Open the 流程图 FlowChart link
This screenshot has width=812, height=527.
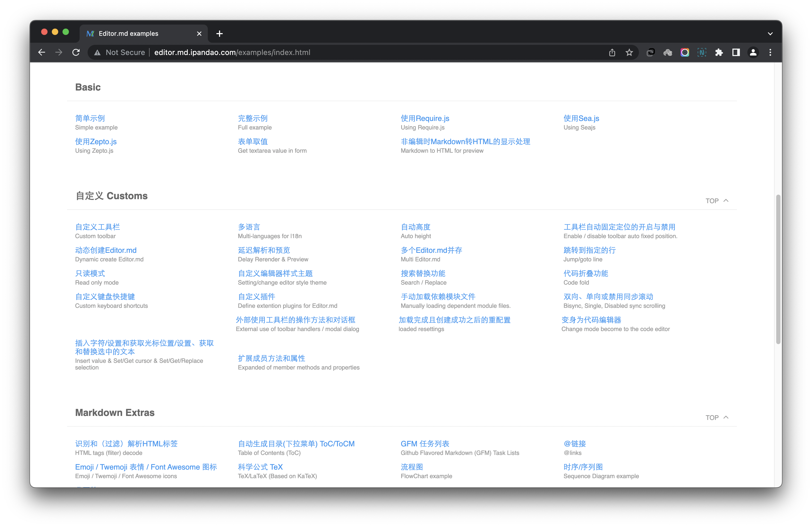tap(411, 467)
